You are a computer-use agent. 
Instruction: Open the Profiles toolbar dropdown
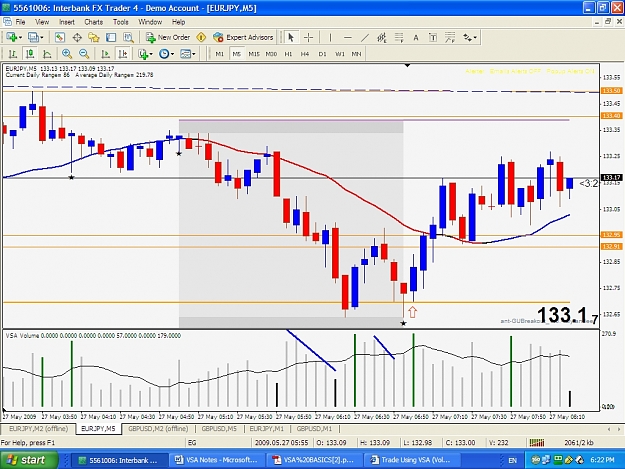[35, 37]
